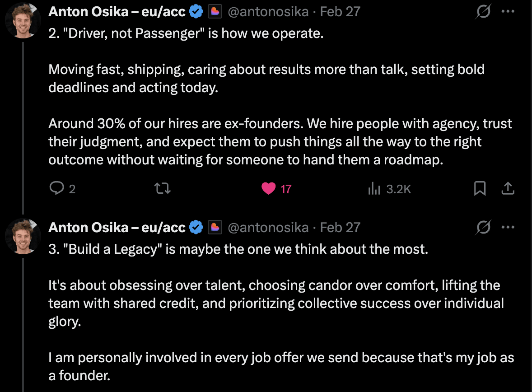
Task: Open Grok icon on the first tweet
Action: 483,12
